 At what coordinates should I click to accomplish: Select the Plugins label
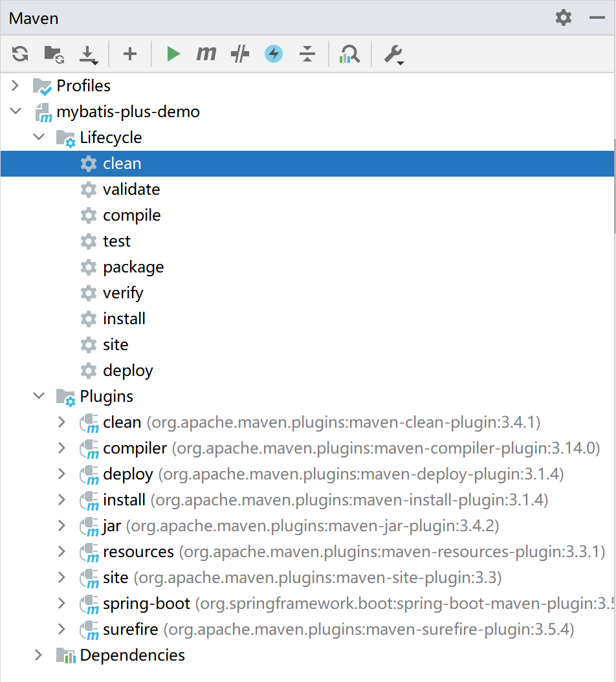pyautogui.click(x=107, y=396)
